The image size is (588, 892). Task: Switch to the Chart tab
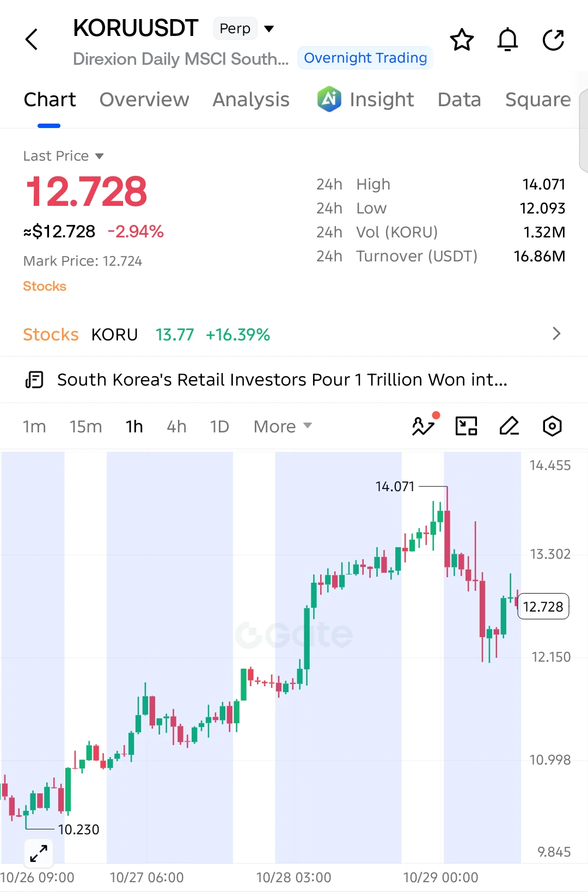point(50,100)
